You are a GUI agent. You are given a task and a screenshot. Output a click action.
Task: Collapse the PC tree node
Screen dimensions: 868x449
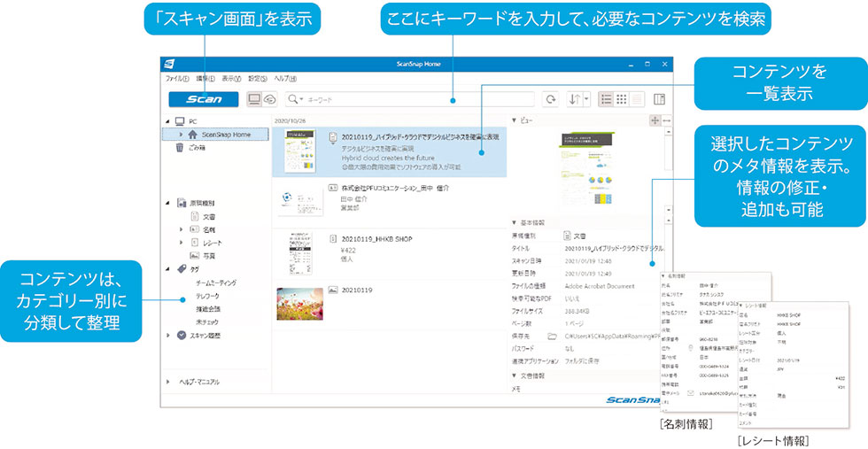pos(167,121)
